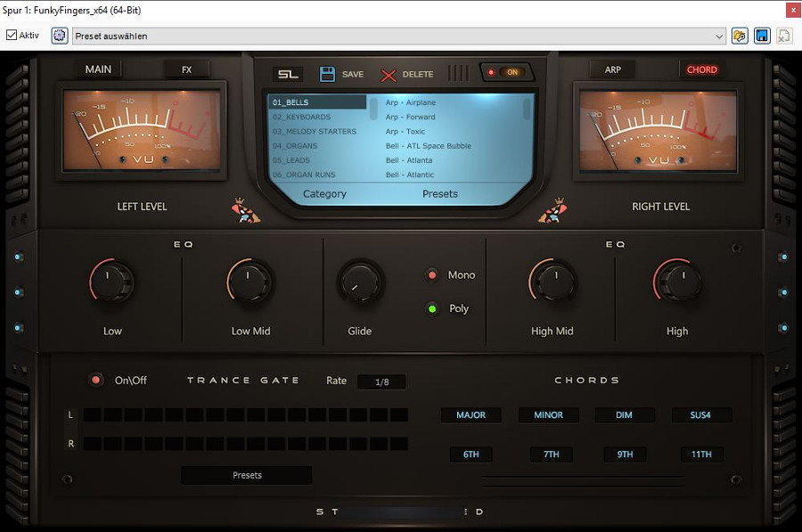This screenshot has height=532, width=802.
Task: Toggle the first L gate step
Action: 92,414
